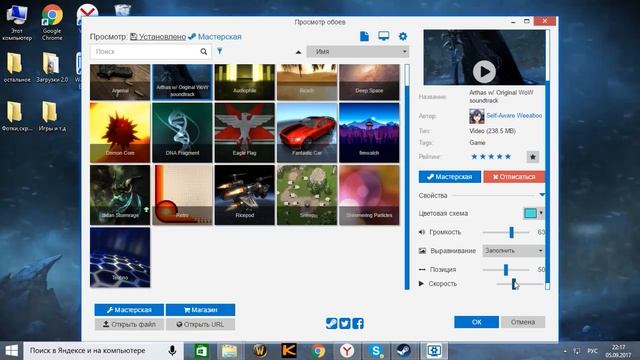Open the sort by Имя dropdown
This screenshot has width=640, height=360.
point(358,51)
